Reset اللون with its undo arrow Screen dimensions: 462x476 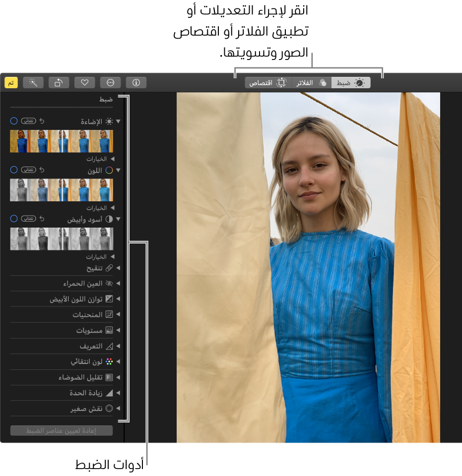click(x=42, y=170)
